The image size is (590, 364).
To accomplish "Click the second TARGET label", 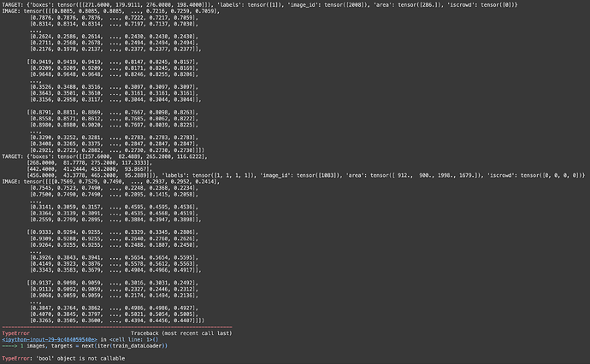I will [12, 157].
